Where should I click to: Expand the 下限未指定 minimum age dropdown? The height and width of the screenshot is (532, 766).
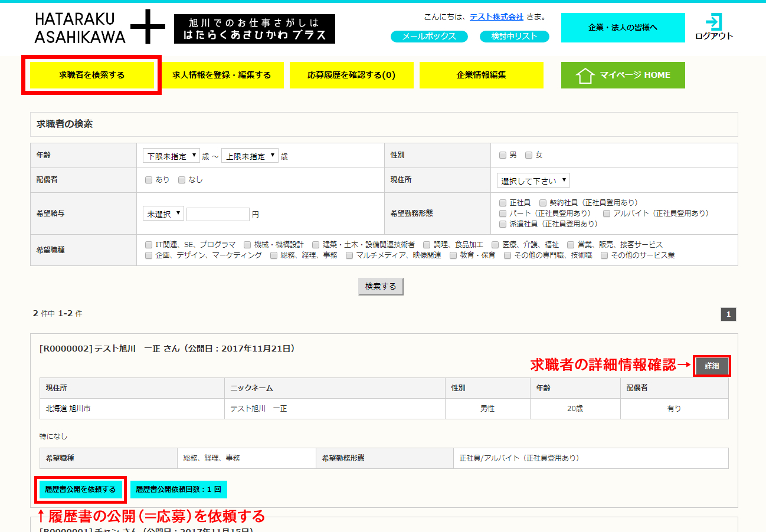click(171, 156)
